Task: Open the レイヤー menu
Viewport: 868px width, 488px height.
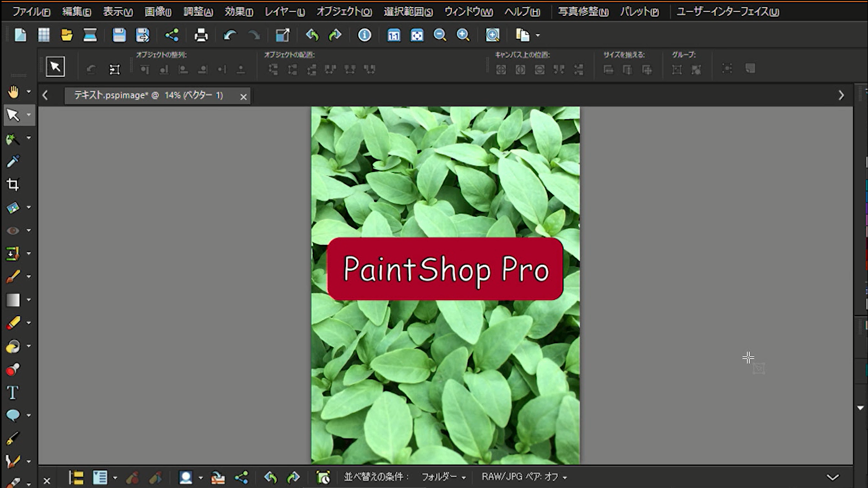Action: pos(284,11)
